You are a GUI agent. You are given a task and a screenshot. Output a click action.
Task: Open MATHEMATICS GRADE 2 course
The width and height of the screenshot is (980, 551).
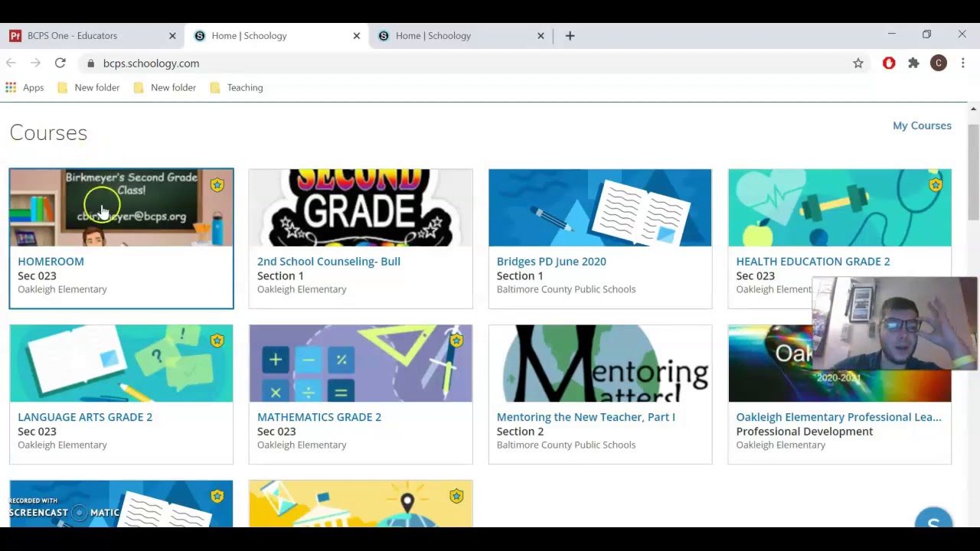click(x=319, y=417)
